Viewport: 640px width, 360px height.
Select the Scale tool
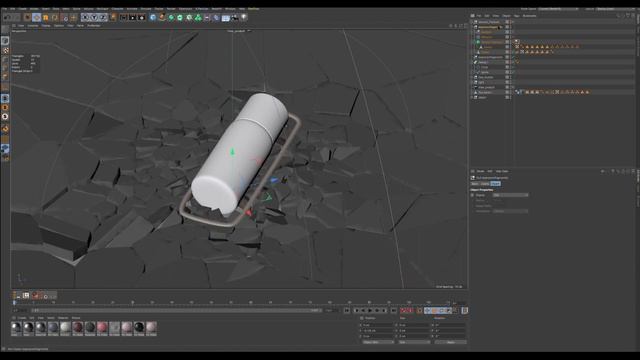[x=46, y=18]
